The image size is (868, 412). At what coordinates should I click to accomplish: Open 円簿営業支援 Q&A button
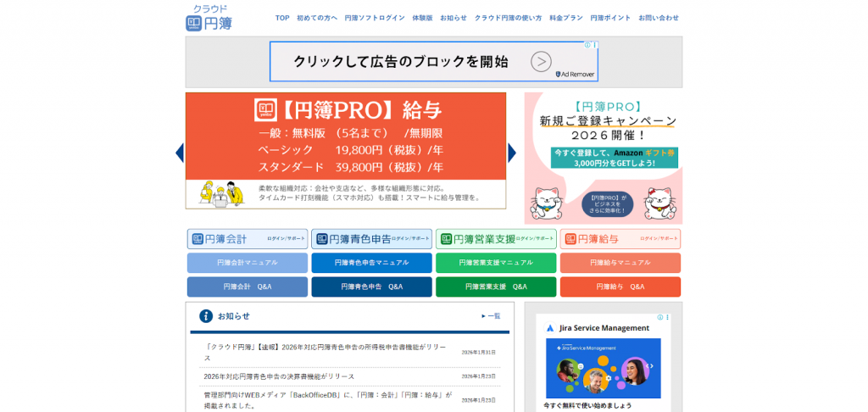click(x=496, y=287)
